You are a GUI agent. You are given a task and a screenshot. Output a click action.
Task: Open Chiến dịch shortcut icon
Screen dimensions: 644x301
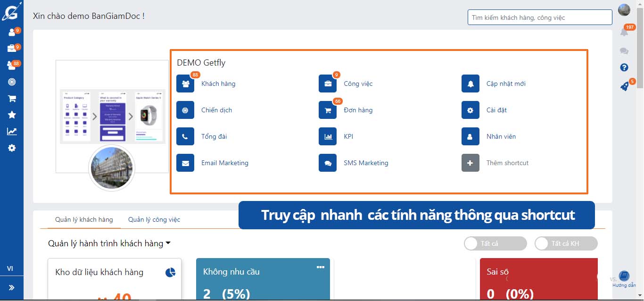pyautogui.click(x=185, y=110)
